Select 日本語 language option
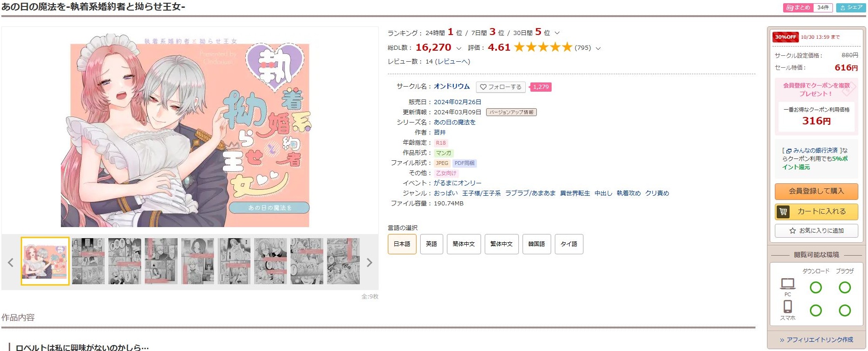 [402, 244]
